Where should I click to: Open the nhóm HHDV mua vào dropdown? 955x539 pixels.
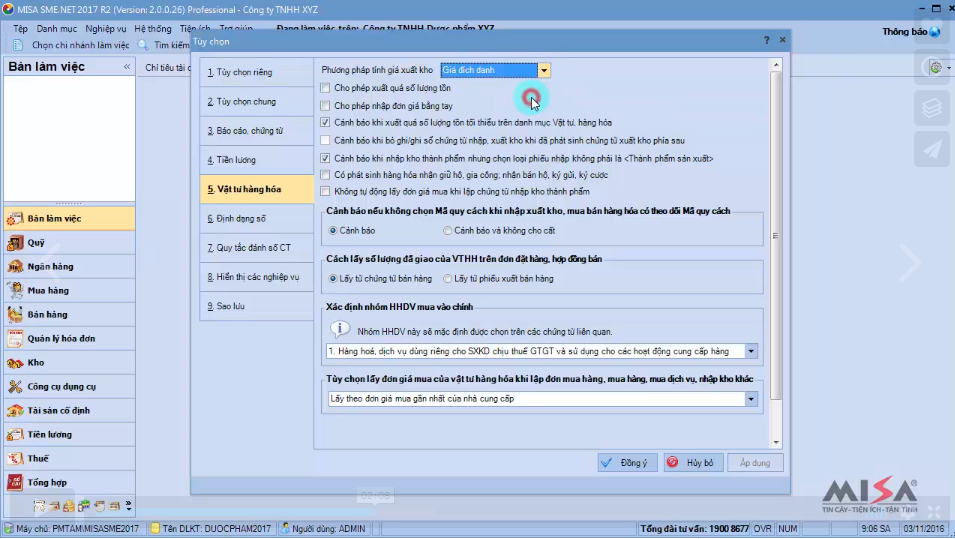[x=751, y=351]
